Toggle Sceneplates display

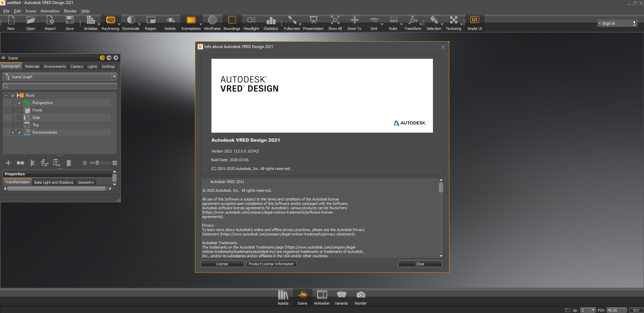[191, 23]
